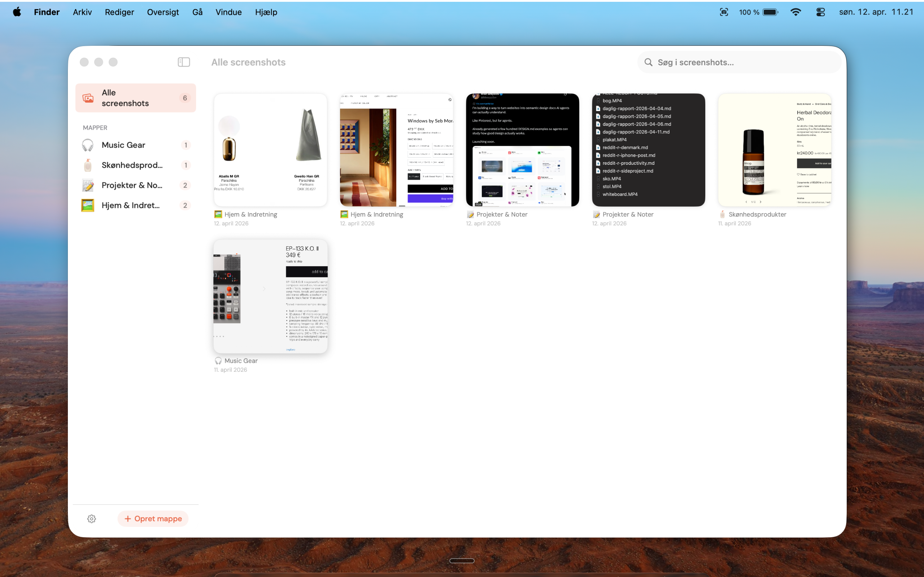Open settings via the gear icon
924x577 pixels.
tap(92, 519)
